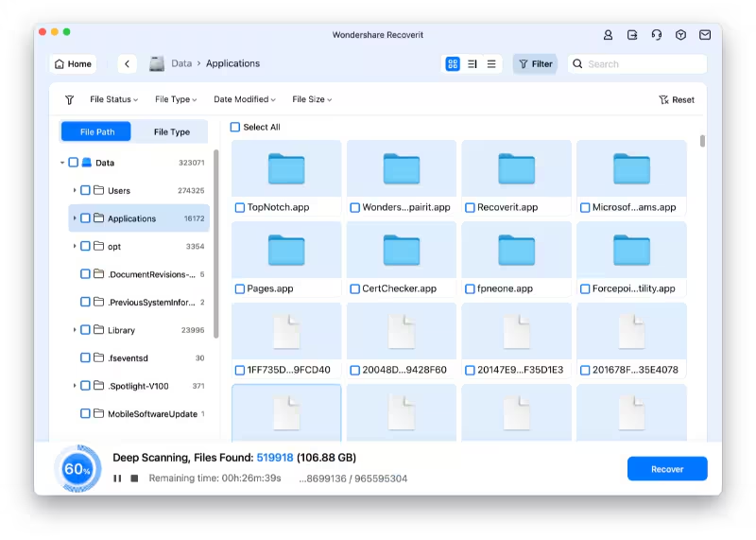The width and height of the screenshot is (756, 540).
Task: Tick the Users folder checkbox
Action: coord(86,191)
